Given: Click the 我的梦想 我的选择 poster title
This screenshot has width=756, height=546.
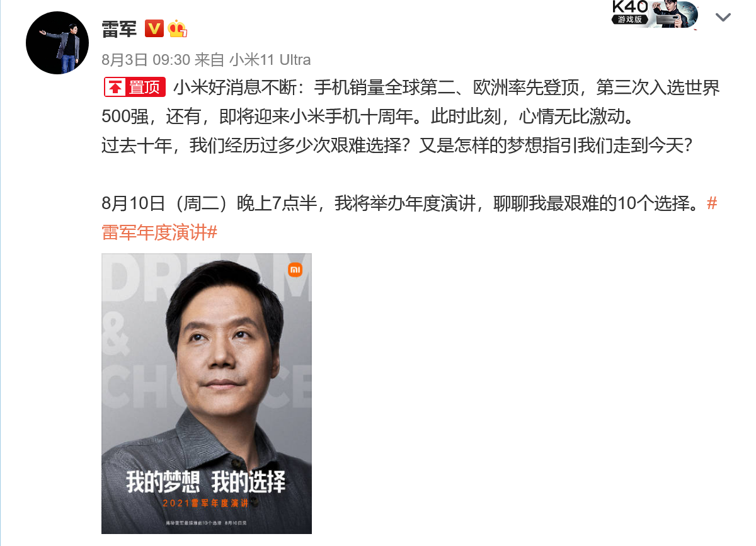Looking at the screenshot, I should click(206, 482).
